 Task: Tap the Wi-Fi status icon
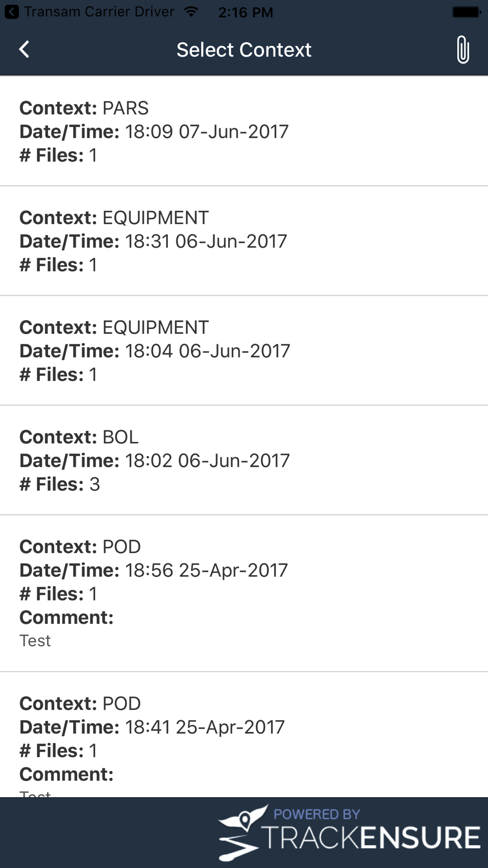pyautogui.click(x=191, y=11)
